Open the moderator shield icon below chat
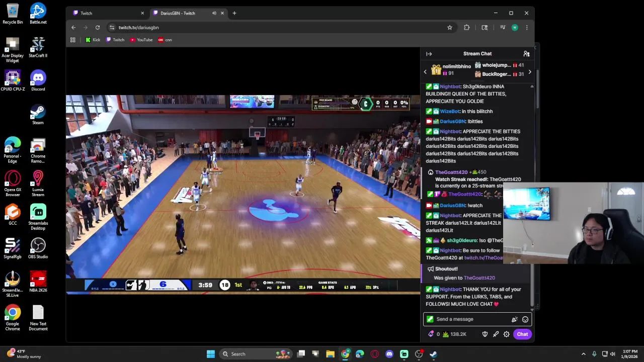This screenshot has height=362, width=644. 485,334
